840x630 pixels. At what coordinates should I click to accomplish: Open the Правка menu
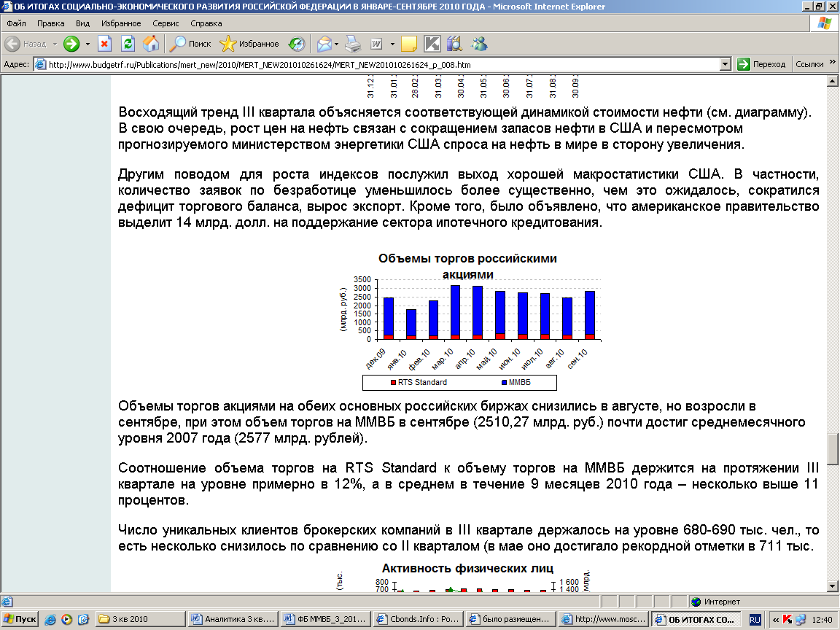(51, 23)
